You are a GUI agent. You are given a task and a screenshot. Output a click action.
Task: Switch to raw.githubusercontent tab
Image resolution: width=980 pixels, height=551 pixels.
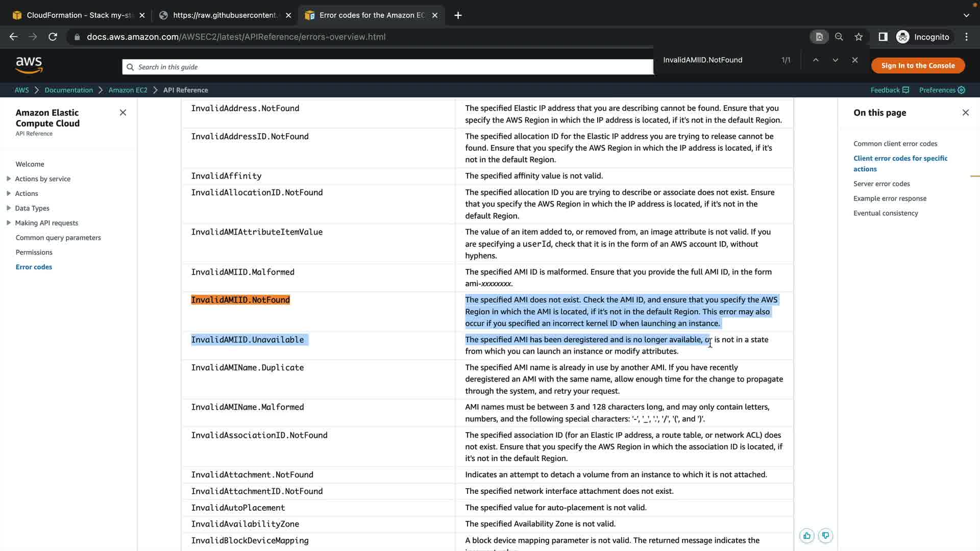point(225,15)
